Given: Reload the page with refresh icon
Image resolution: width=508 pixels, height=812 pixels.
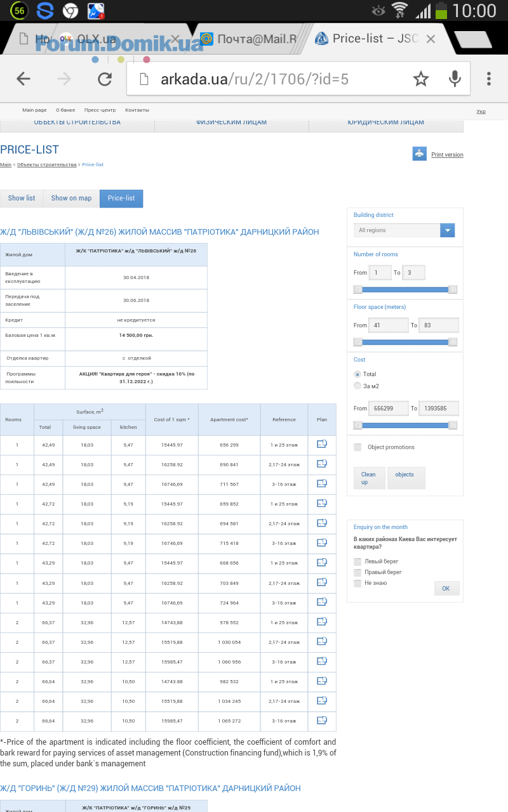Looking at the screenshot, I should pyautogui.click(x=105, y=79).
